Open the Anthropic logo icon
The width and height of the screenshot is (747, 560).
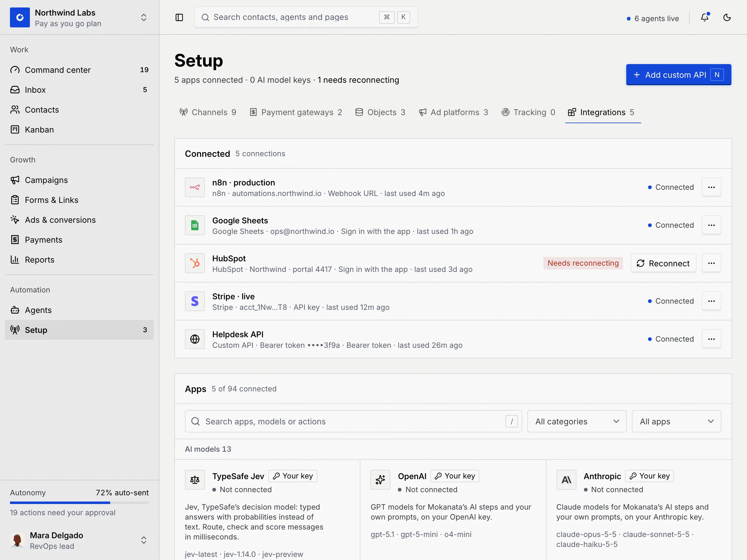(566, 480)
